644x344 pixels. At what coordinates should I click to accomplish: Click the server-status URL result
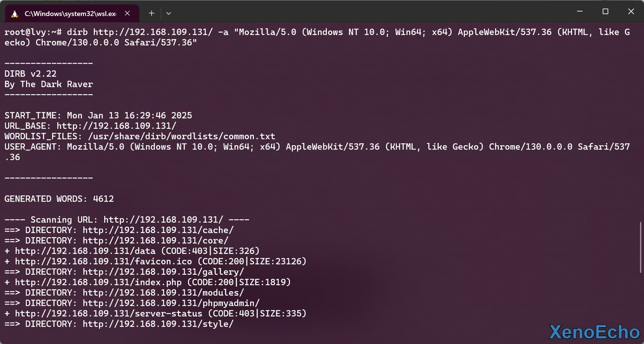pos(108,313)
